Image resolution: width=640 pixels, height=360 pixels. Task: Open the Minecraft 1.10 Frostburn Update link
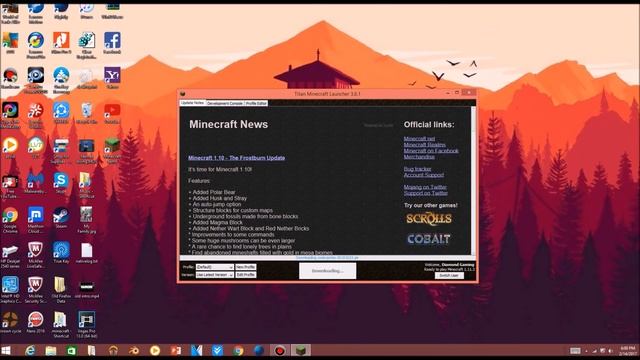[x=236, y=158]
